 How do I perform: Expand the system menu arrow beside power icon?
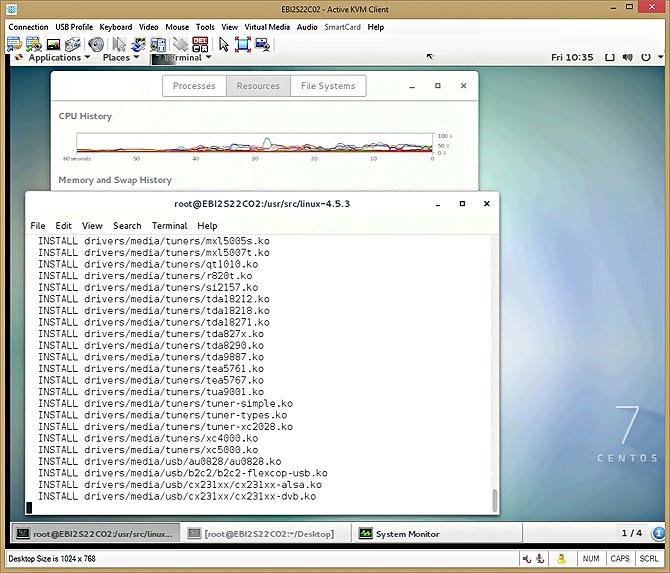660,57
